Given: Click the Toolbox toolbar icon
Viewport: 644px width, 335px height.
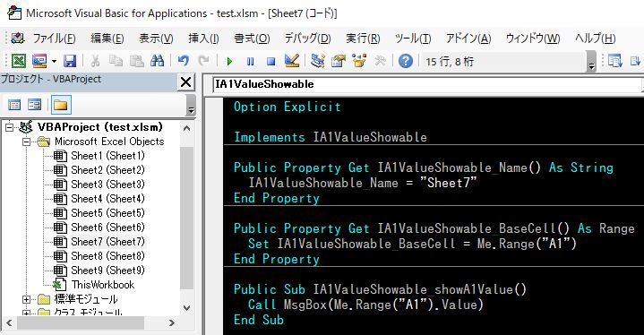Looking at the screenshot, I should 381,61.
